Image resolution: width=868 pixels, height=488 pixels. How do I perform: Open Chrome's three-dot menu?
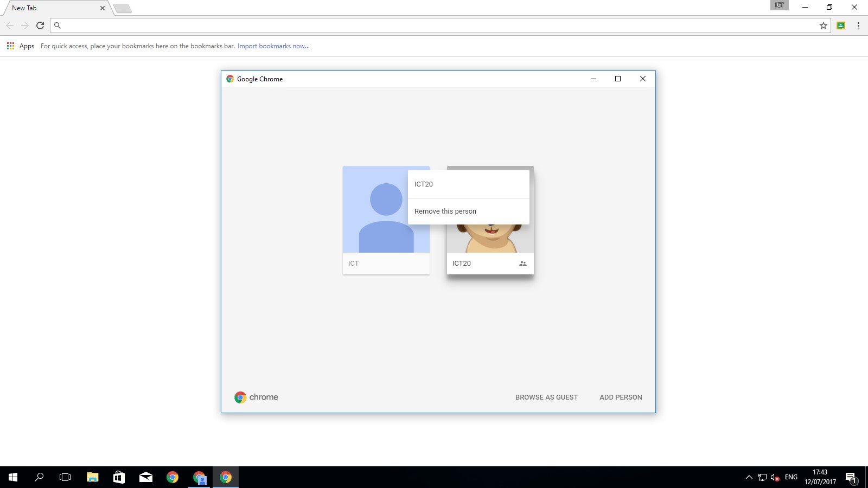point(859,25)
